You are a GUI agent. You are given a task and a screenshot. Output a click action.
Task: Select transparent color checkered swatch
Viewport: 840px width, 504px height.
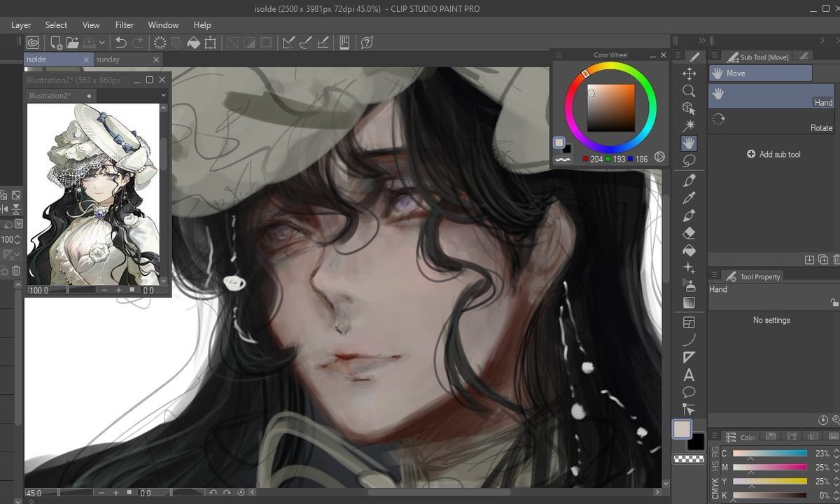pos(689,459)
